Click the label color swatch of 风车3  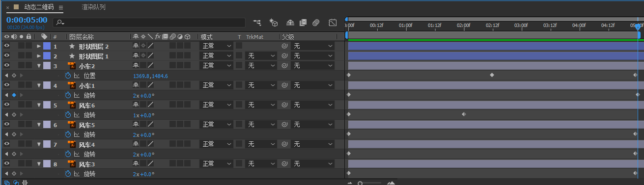(x=47, y=164)
